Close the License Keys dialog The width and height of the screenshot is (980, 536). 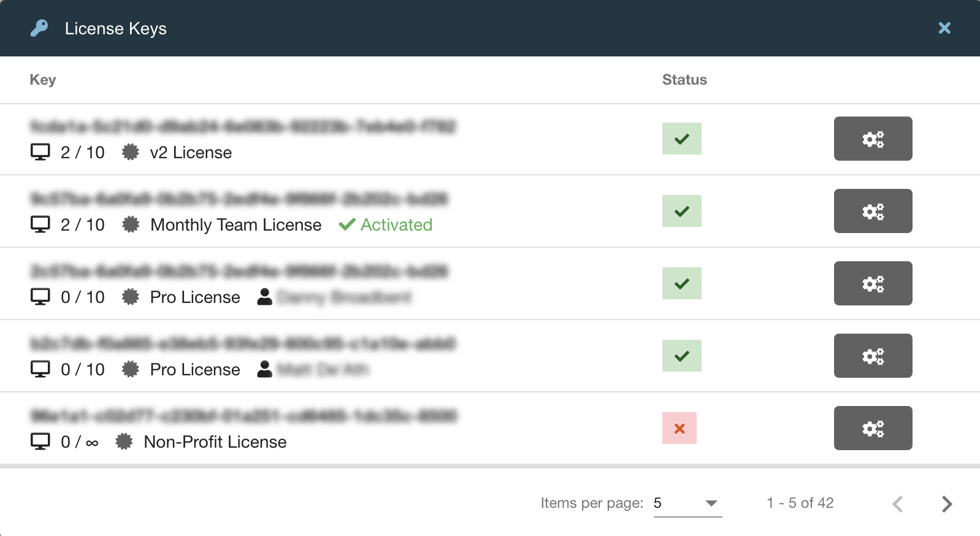[944, 28]
